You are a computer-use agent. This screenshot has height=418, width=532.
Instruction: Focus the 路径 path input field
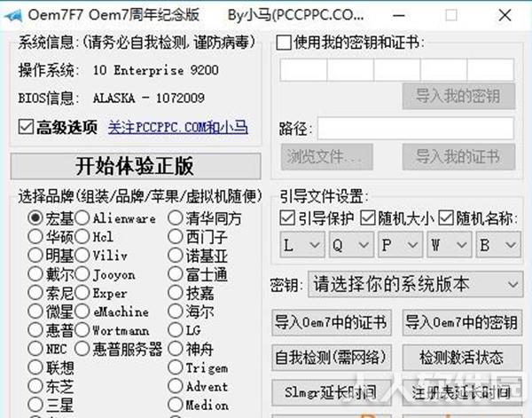click(416, 129)
